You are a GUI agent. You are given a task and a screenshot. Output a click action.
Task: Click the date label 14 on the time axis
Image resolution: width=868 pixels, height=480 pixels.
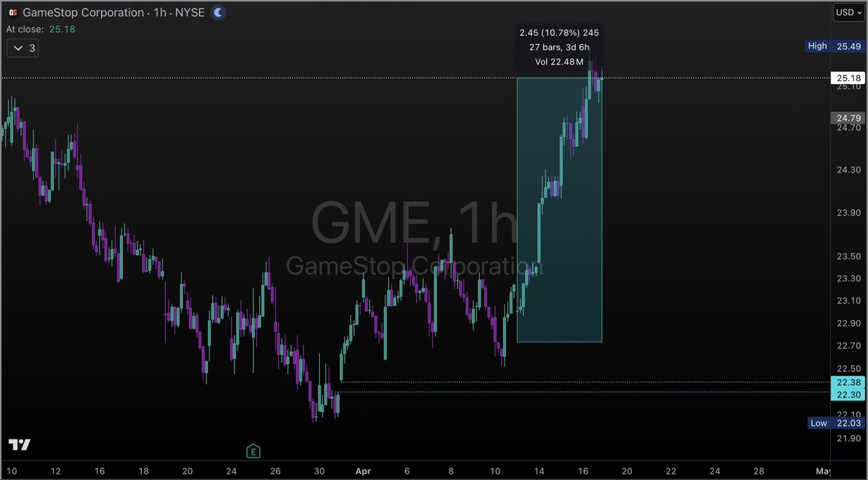(x=539, y=471)
